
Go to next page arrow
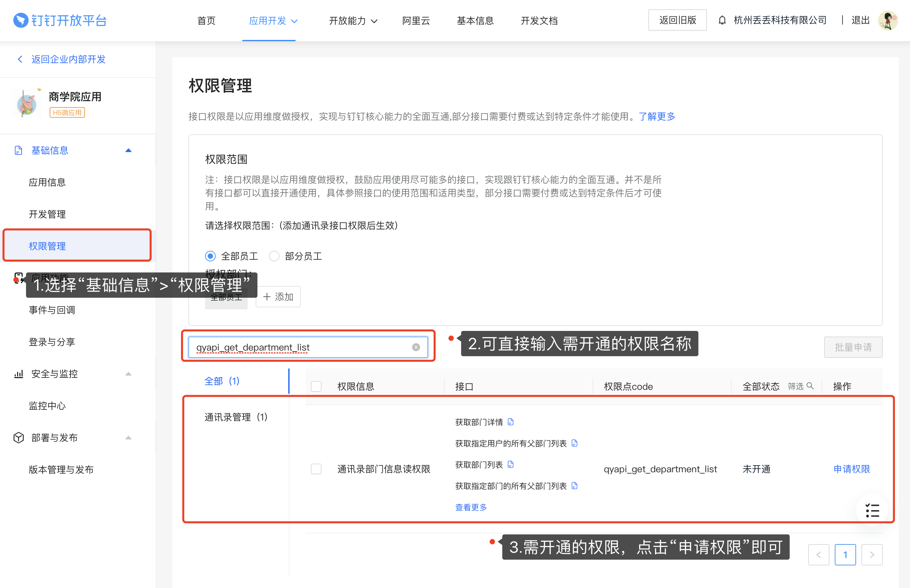tap(872, 555)
